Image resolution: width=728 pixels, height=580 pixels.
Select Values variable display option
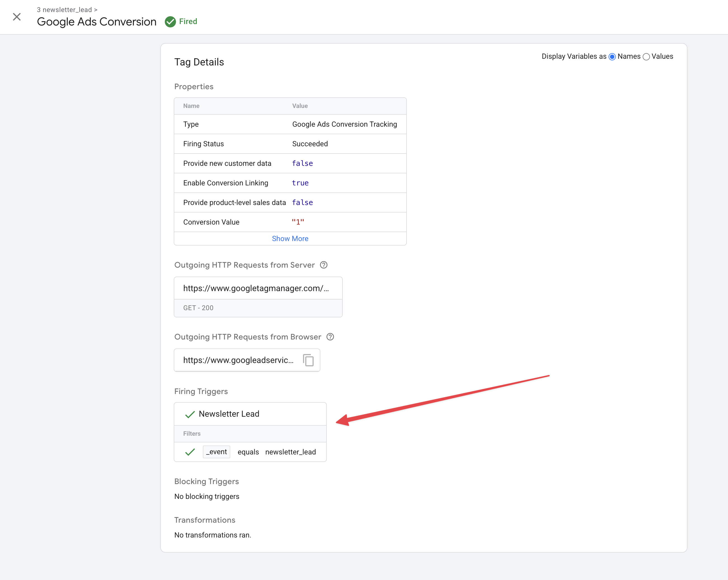(646, 57)
